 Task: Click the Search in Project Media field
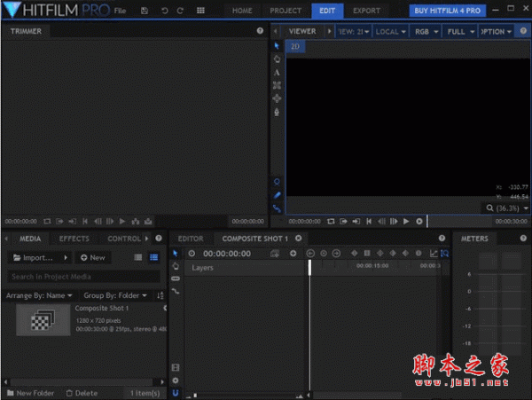click(x=84, y=276)
